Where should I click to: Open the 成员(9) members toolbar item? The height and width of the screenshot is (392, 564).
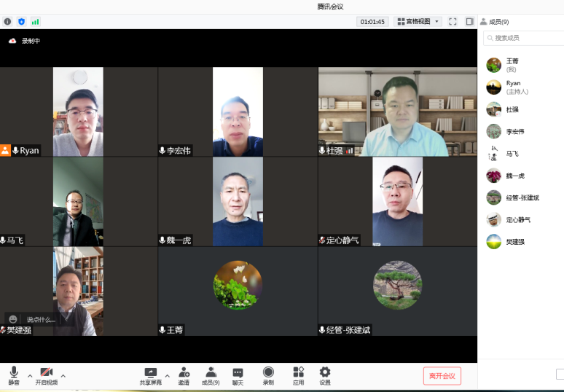pos(211,375)
